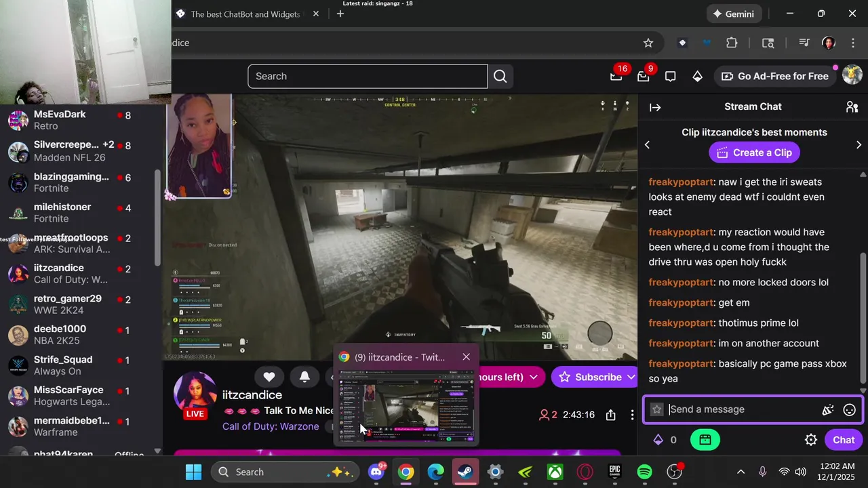Viewport: 868px width, 488px height.
Task: Click the Create a Clip button
Action: pos(754,152)
